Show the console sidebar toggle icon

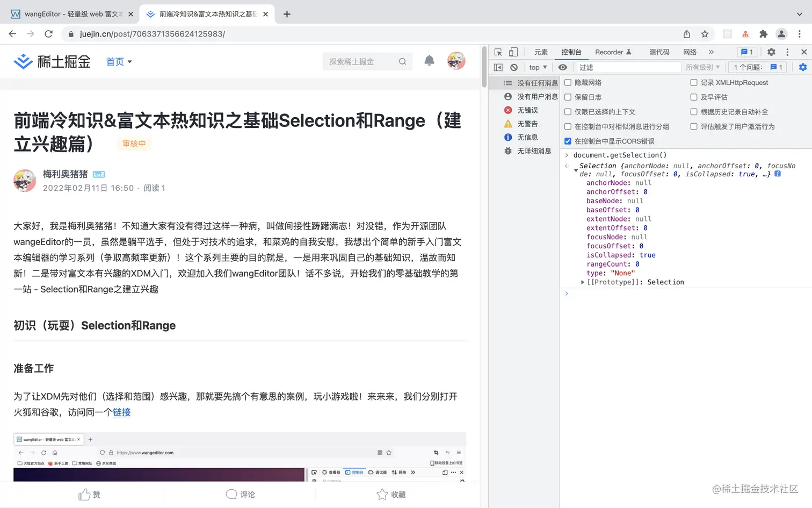click(498, 67)
